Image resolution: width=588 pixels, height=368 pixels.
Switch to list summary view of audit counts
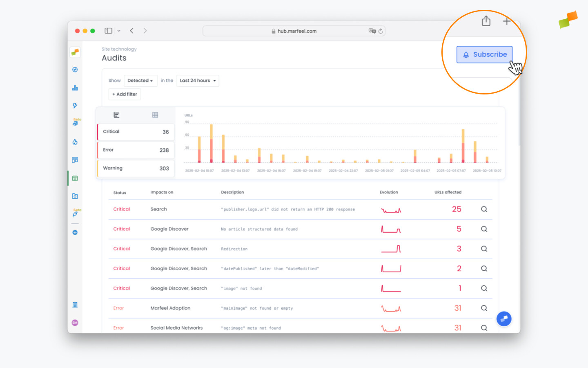coord(117,115)
